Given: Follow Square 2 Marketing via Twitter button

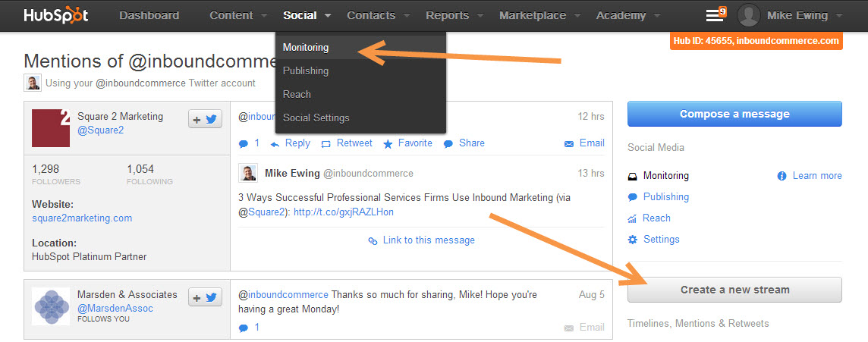Looking at the screenshot, I should [206, 118].
